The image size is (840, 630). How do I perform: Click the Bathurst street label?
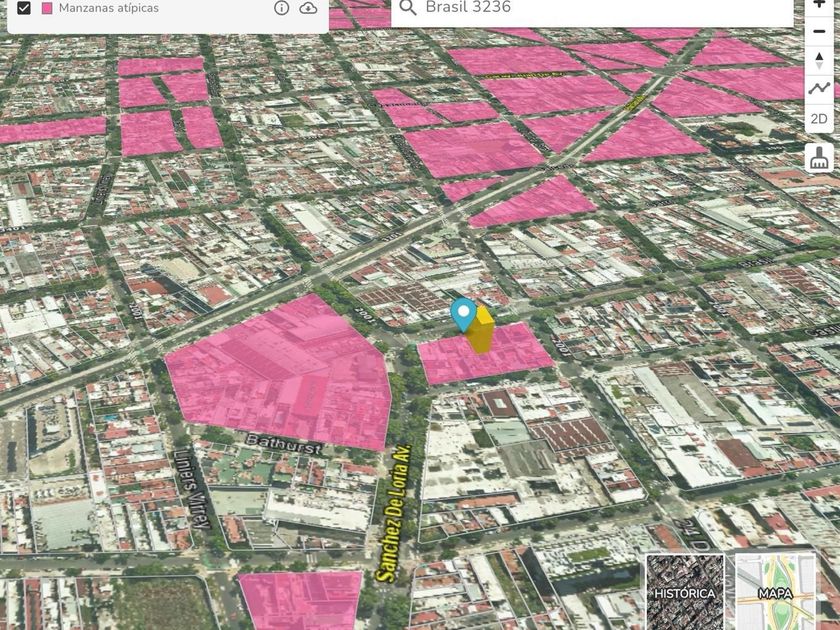[x=284, y=445]
